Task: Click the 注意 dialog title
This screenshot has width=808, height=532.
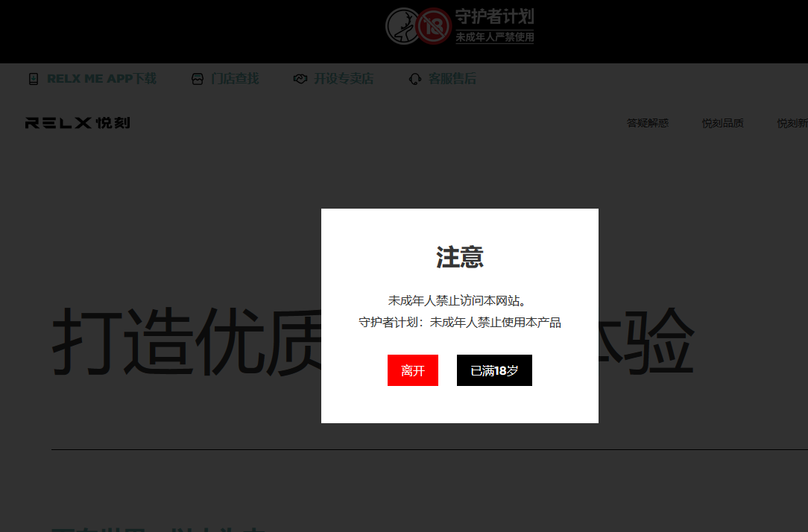Action: coord(459,256)
